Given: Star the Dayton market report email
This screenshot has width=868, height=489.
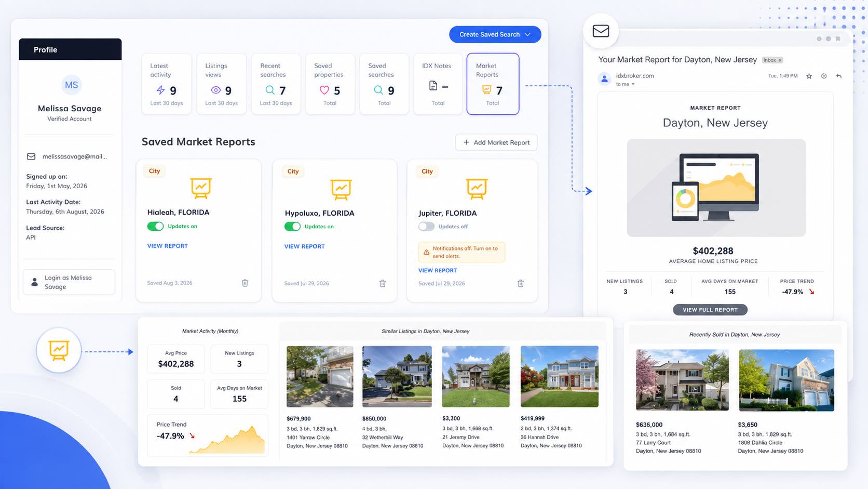Looking at the screenshot, I should click(x=809, y=76).
